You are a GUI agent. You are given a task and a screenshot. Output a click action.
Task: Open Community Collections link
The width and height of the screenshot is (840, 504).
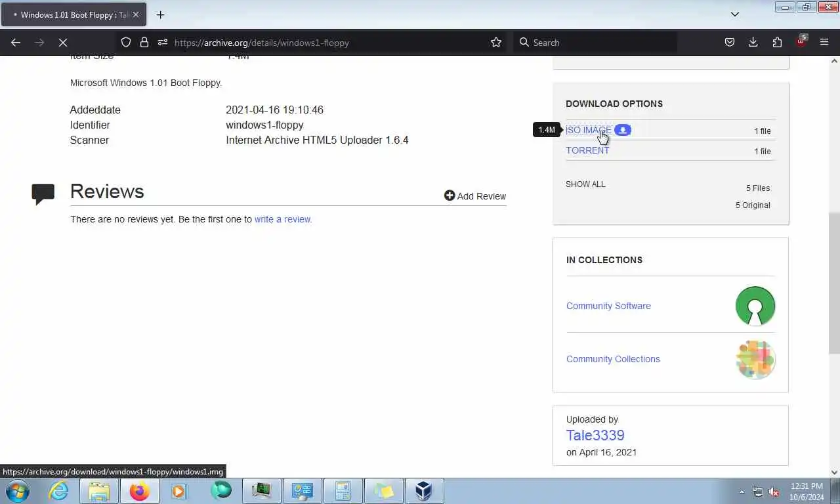tap(613, 359)
